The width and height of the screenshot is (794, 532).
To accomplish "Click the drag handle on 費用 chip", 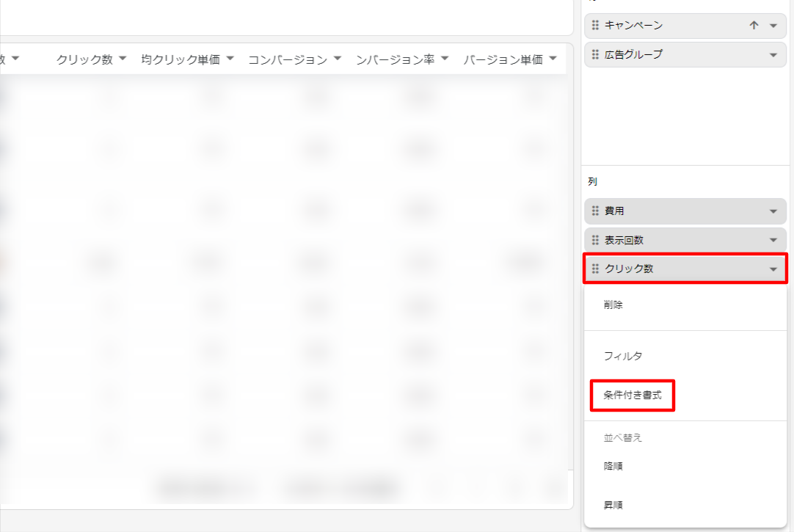I will (595, 211).
